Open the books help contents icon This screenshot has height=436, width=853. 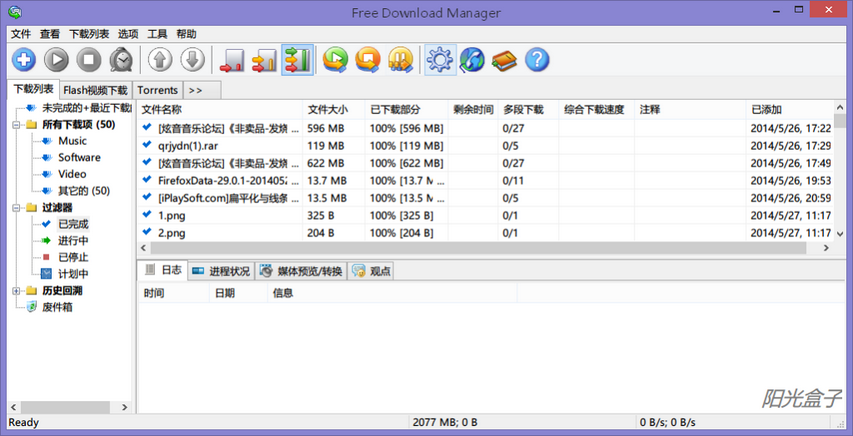[x=504, y=60]
